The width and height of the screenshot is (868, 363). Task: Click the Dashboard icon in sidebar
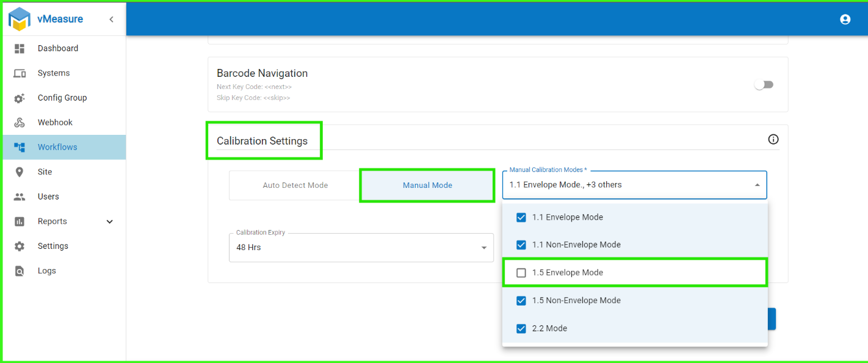[20, 48]
